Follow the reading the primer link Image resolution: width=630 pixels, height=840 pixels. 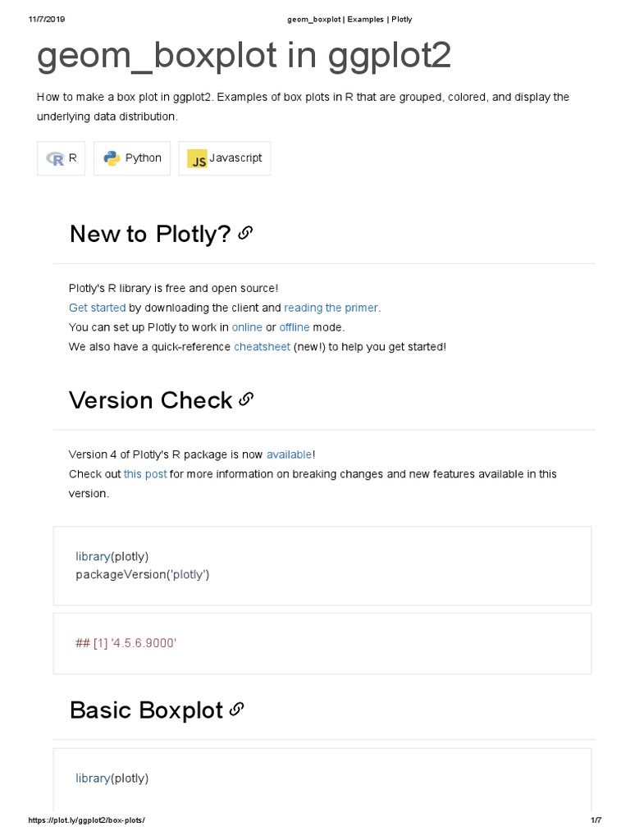[331, 308]
